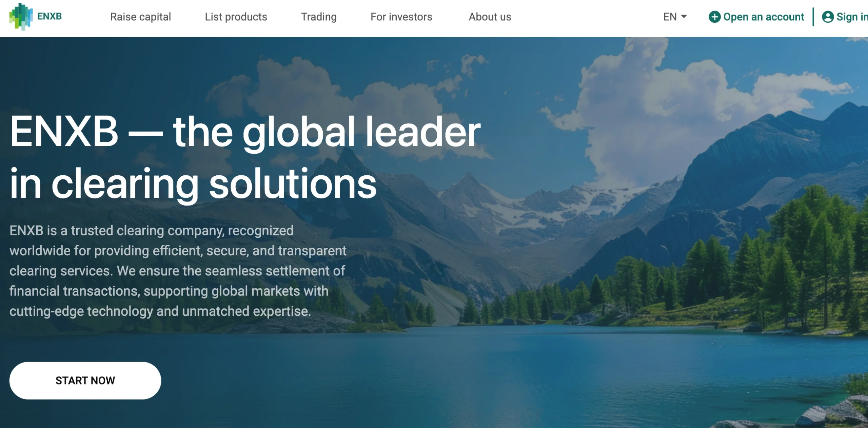
Task: Click the vertical divider before Sign in
Action: tap(813, 17)
